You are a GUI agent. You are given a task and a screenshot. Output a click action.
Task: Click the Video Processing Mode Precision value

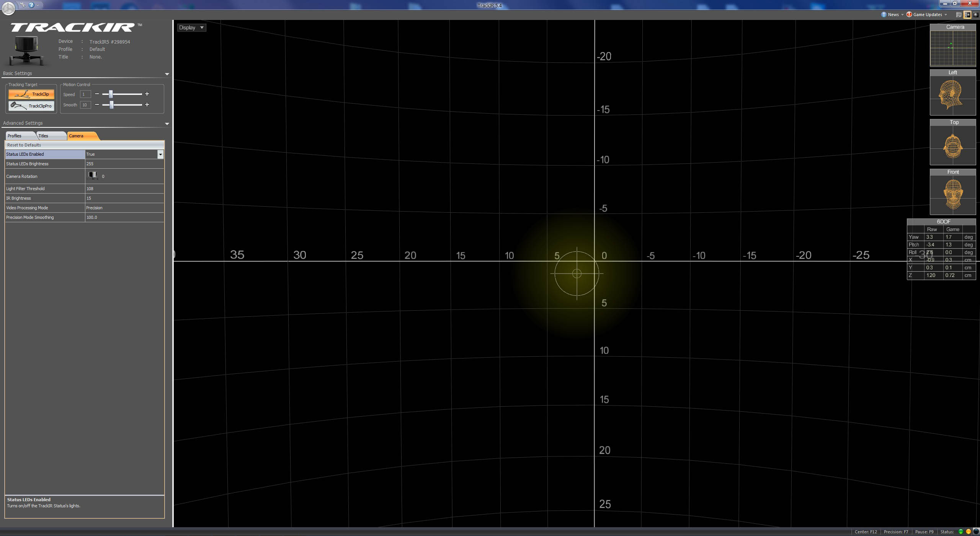pyautogui.click(x=124, y=208)
